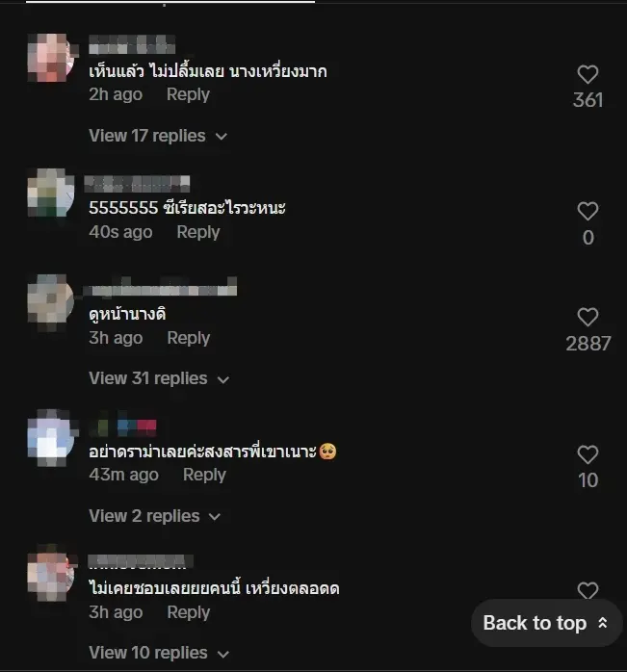
Task: Like the comment posted 40s ago
Action: point(588,211)
